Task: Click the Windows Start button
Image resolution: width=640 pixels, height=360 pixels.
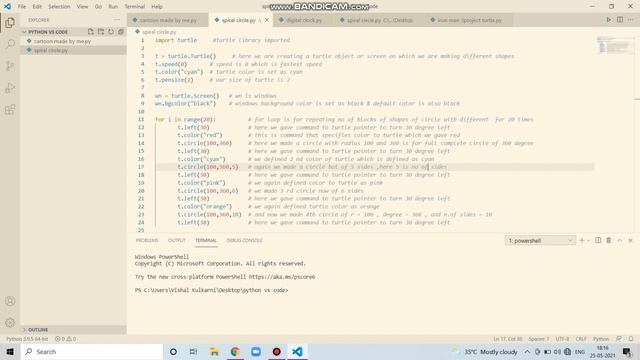Action: click(10, 351)
